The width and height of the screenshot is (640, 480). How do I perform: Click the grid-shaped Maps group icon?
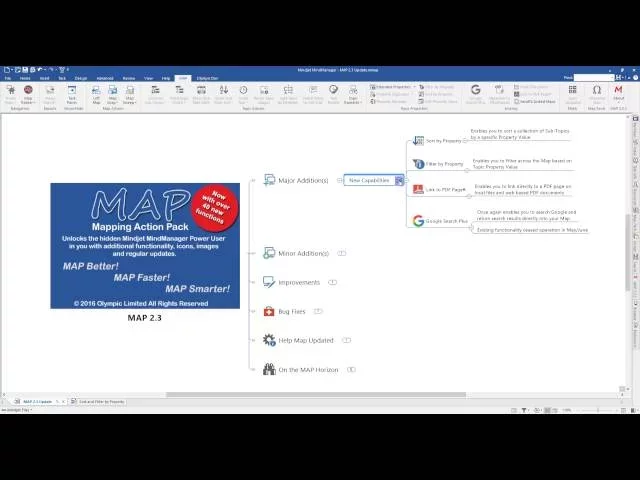point(573,90)
